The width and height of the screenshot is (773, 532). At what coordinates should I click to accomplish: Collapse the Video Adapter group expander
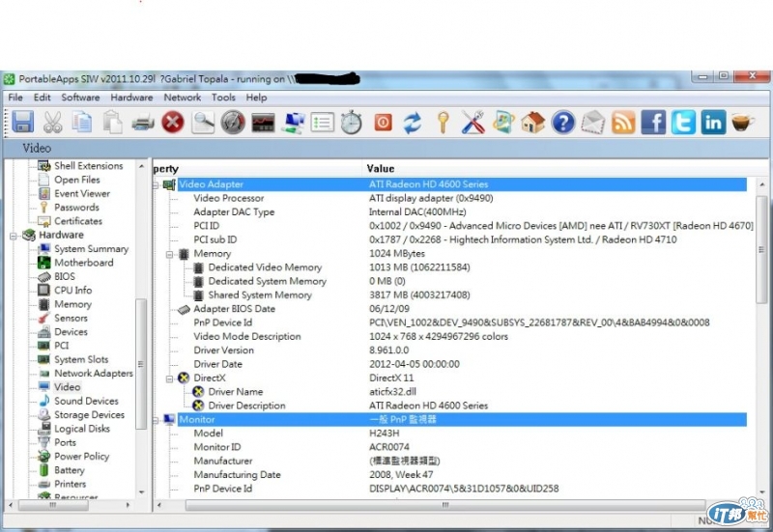[156, 185]
